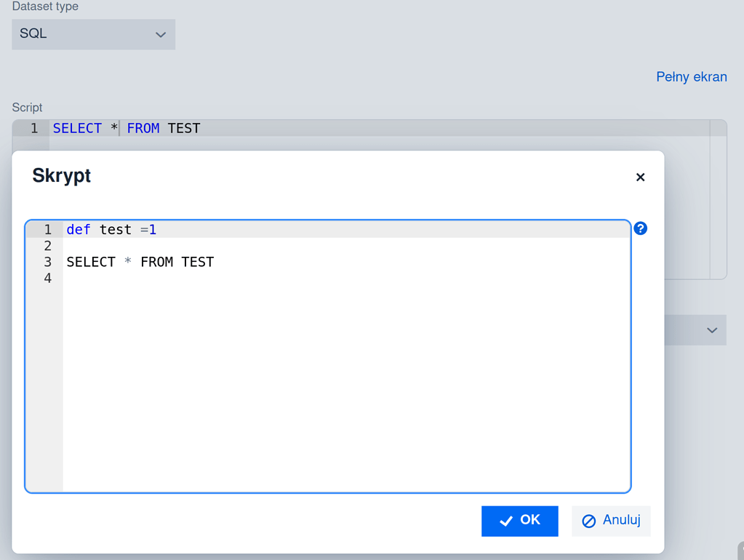Open the help tooltip via blue question mark icon

(639, 228)
